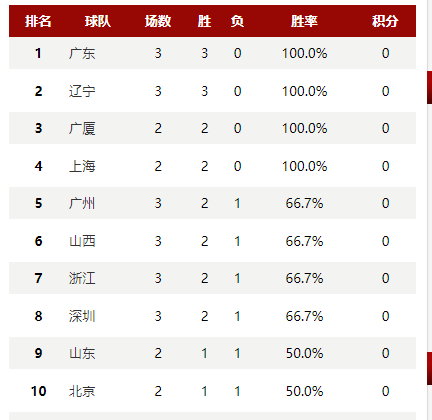The image size is (432, 420).
Task: Open the 辽宁 team link
Action: click(x=82, y=91)
